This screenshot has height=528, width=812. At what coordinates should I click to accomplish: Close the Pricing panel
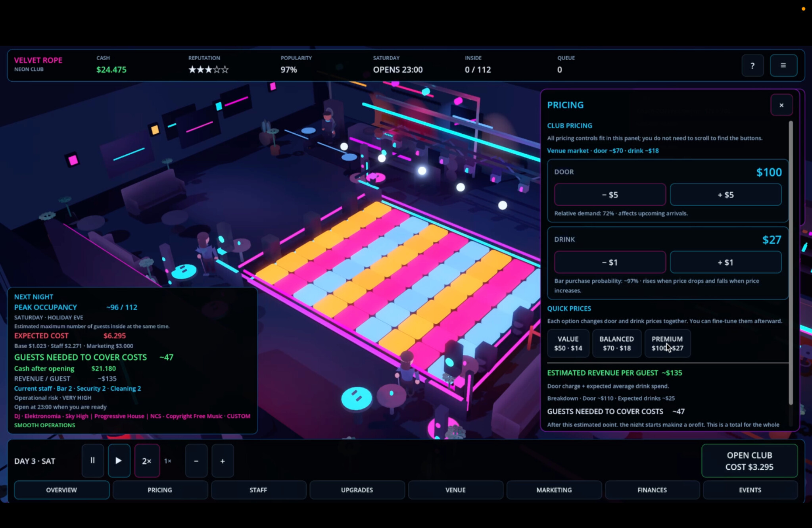(x=781, y=105)
